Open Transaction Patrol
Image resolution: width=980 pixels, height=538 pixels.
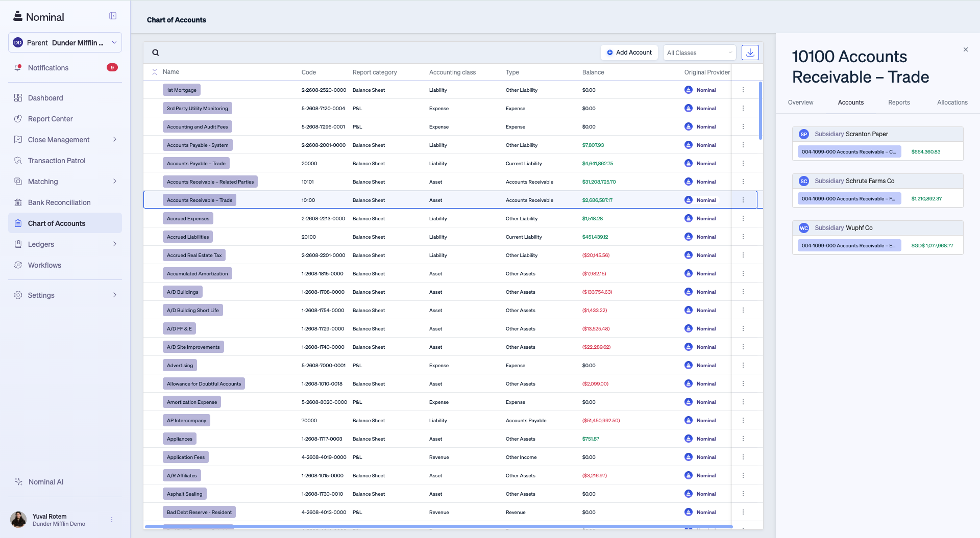[x=55, y=160]
